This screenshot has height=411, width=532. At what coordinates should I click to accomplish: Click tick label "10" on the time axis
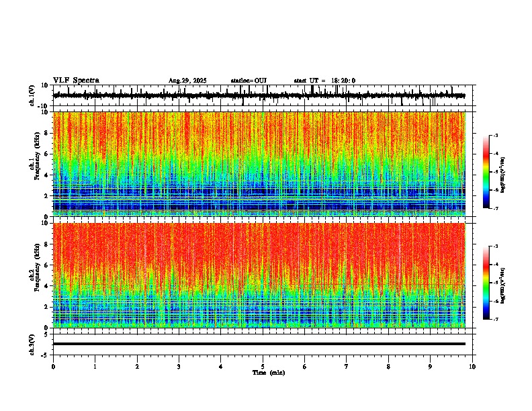(472, 367)
